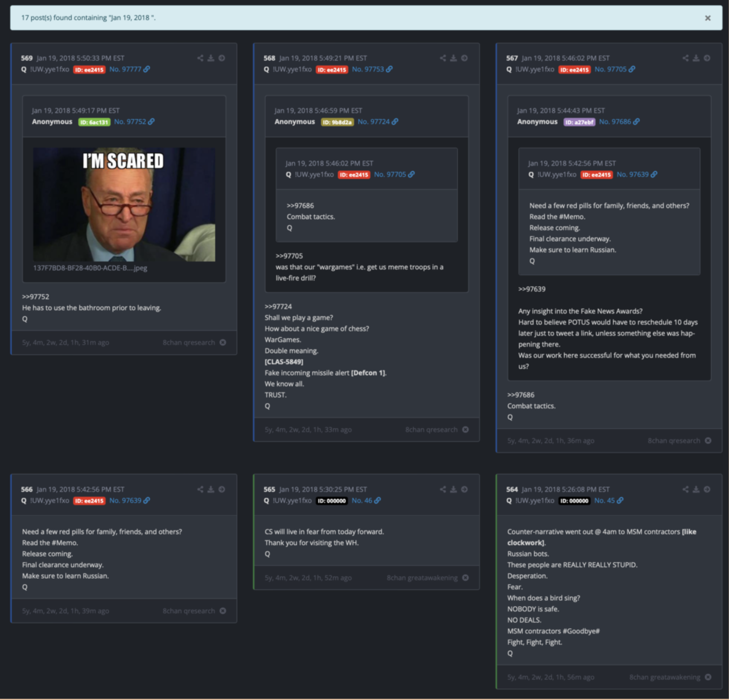The width and height of the screenshot is (729, 700).
Task: Click the [CLAS-5849] bold text
Action: click(x=284, y=362)
